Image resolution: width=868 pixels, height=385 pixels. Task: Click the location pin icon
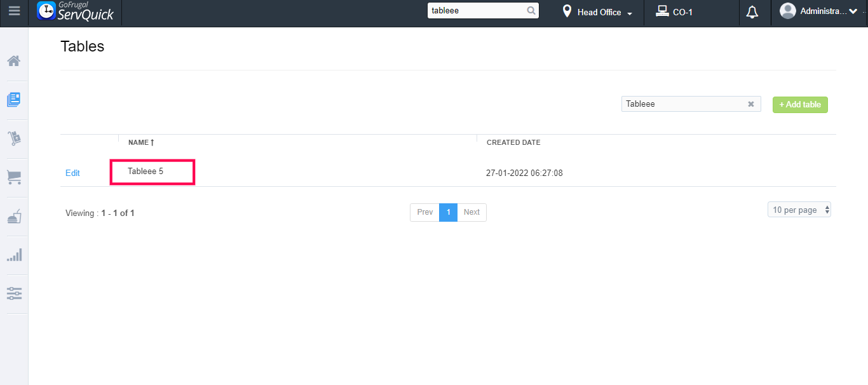567,11
